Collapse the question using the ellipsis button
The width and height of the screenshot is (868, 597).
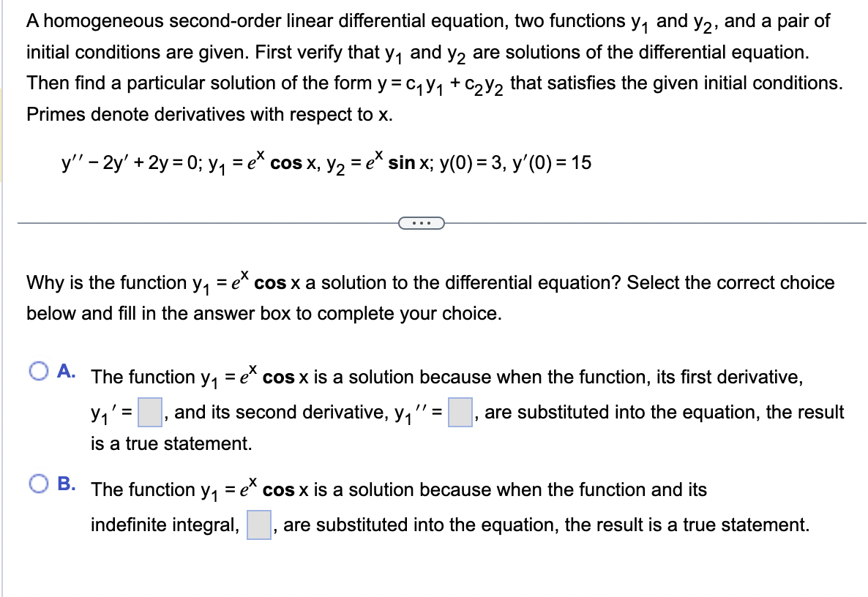click(421, 223)
